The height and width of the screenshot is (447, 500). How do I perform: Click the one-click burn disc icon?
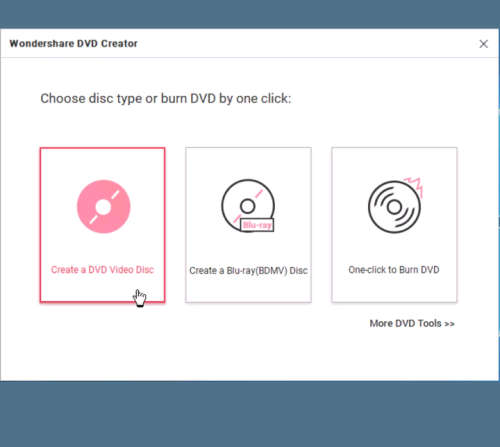[x=396, y=205]
